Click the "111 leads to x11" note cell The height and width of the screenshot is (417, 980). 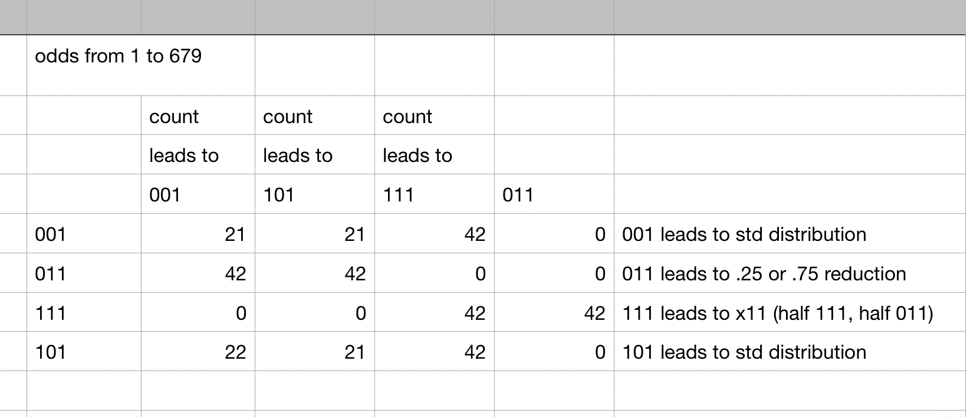pyautogui.click(x=777, y=313)
